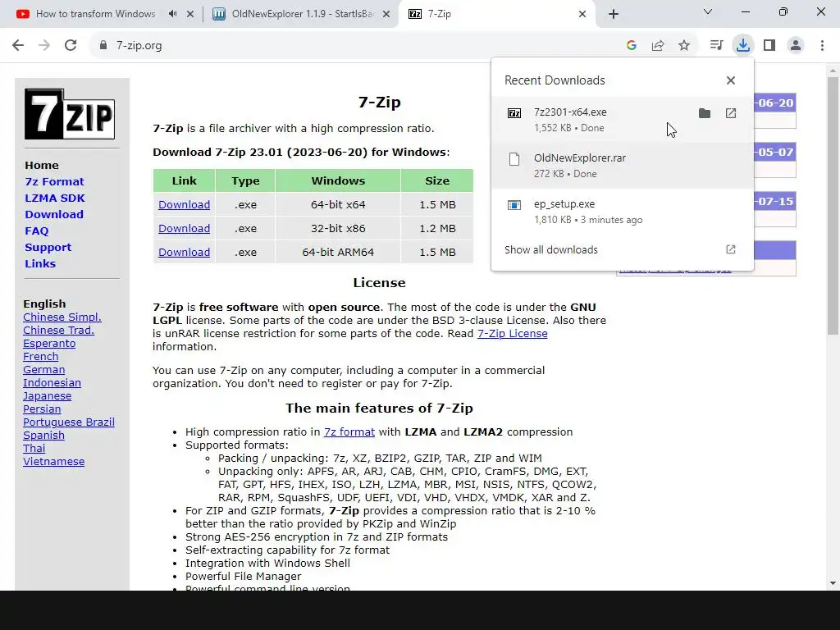The height and width of the screenshot is (630, 840).
Task: Open Links sidebar link
Action: point(40,264)
